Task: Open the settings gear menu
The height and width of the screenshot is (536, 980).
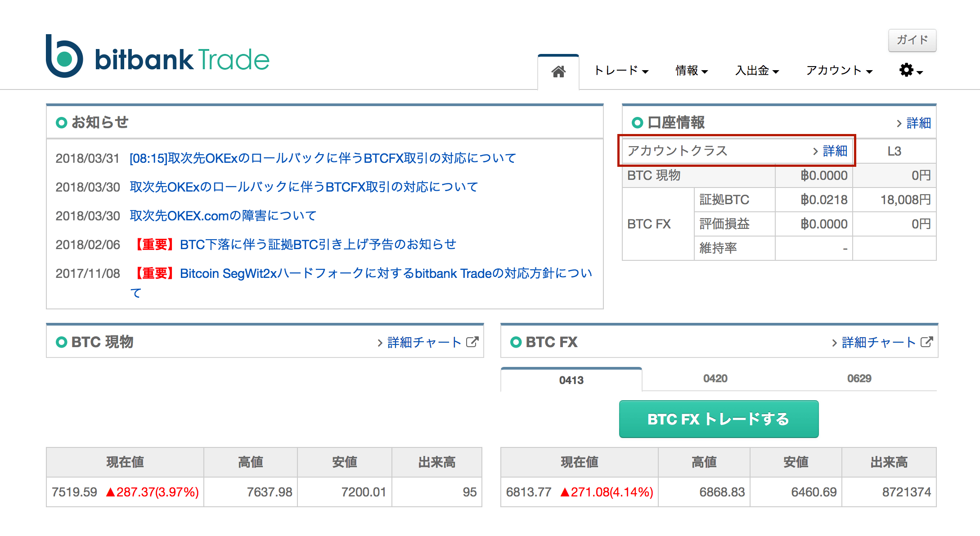Action: coord(911,70)
